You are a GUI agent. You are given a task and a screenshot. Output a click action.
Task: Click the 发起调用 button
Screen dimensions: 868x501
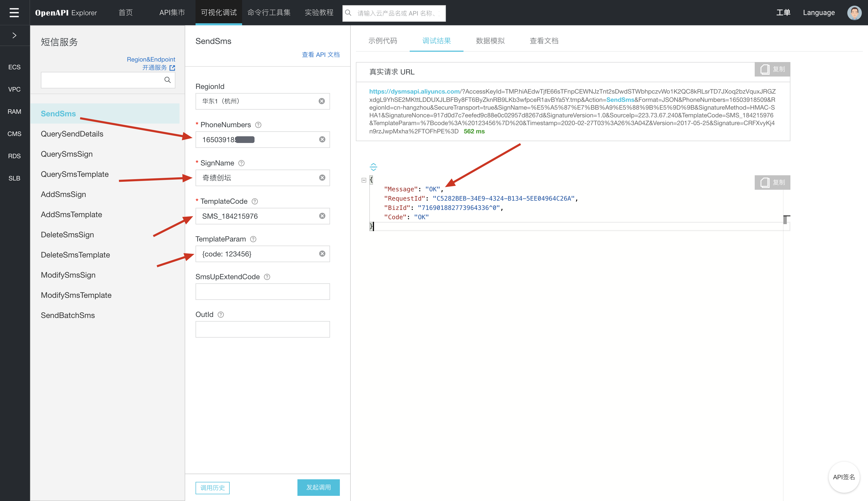(x=318, y=487)
